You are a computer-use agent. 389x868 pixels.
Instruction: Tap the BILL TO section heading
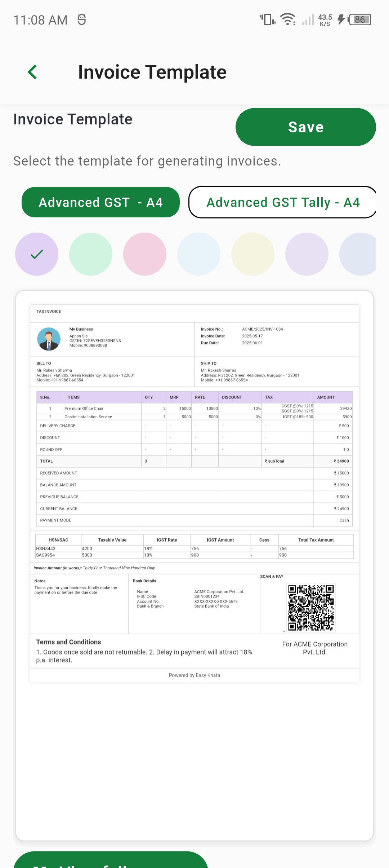pos(44,363)
